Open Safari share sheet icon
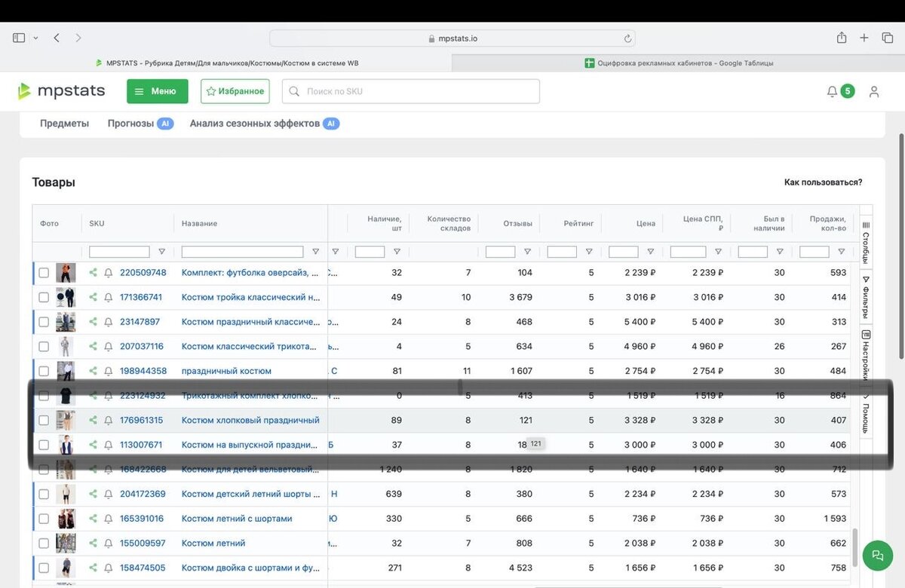The image size is (905, 588). pos(842,38)
